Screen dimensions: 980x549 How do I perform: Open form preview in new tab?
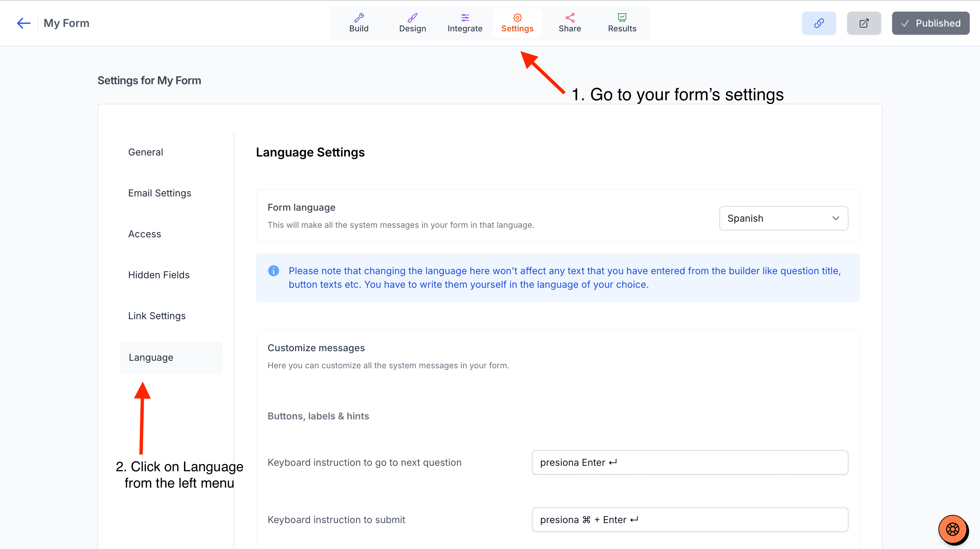[864, 23]
